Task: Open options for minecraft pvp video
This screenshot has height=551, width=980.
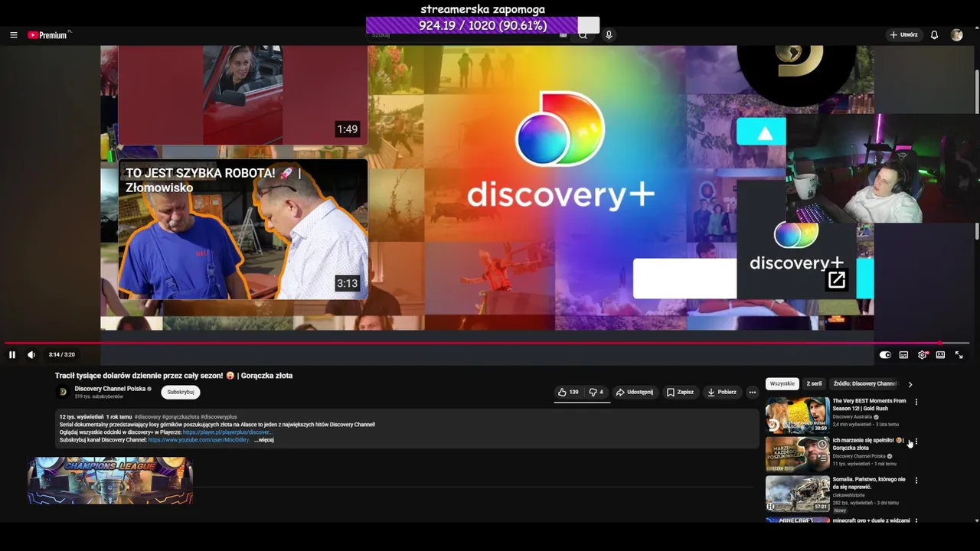Action: click(x=916, y=520)
